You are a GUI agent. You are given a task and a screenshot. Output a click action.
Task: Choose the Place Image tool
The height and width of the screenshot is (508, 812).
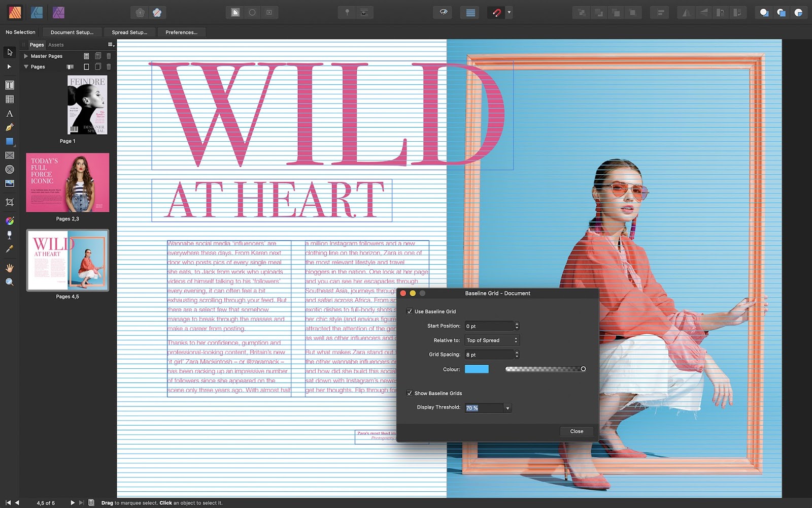click(x=10, y=183)
